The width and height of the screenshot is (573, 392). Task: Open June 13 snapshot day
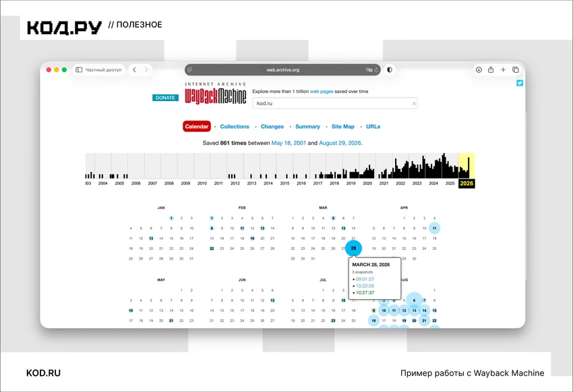click(x=272, y=300)
